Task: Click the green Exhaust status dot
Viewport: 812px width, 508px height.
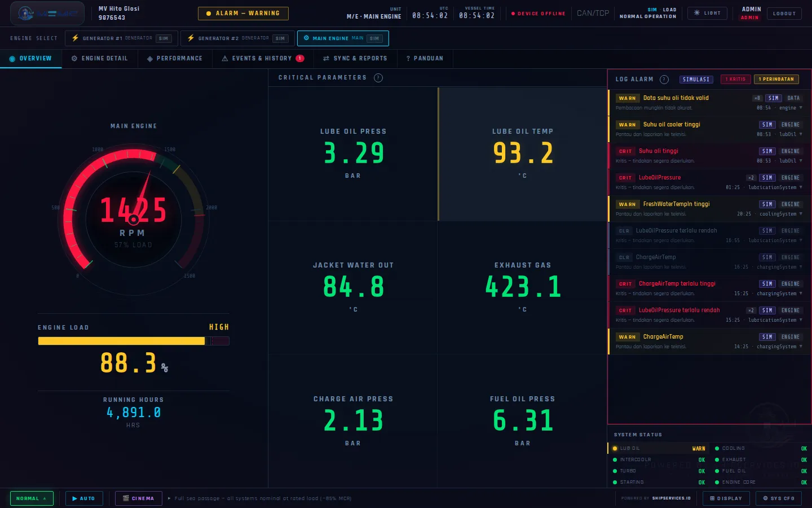Action: point(717,460)
